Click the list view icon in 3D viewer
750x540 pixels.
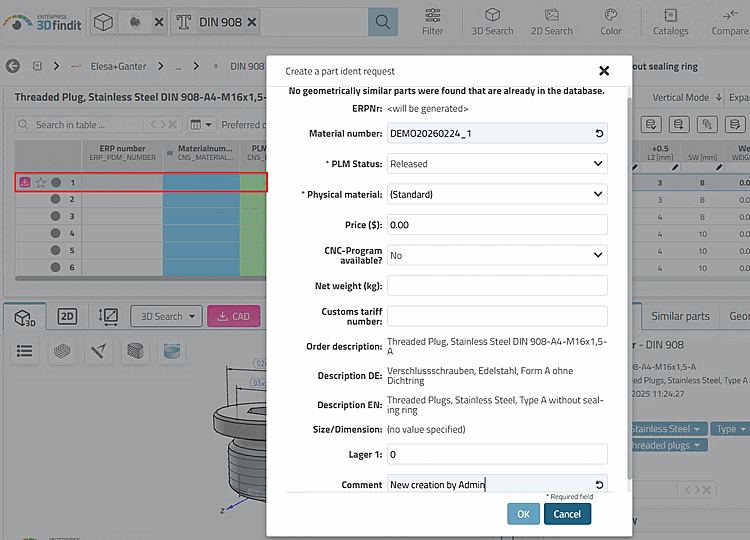[24, 351]
